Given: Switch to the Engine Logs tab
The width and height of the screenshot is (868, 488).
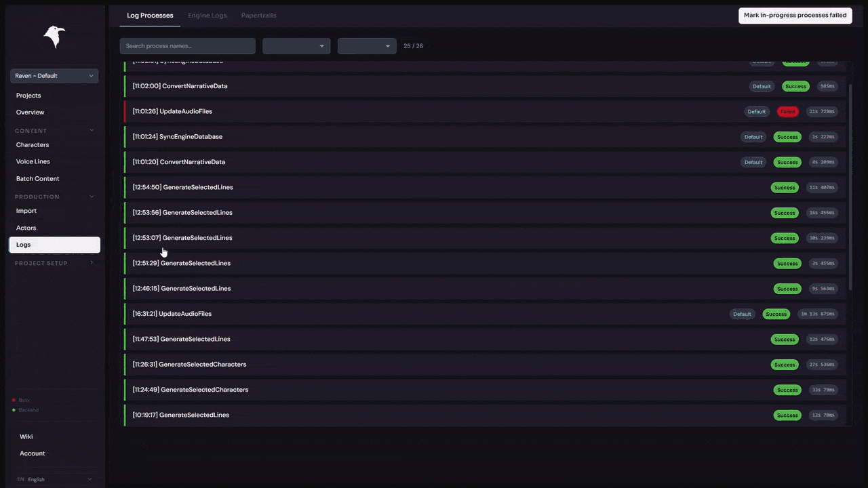Looking at the screenshot, I should pos(208,16).
